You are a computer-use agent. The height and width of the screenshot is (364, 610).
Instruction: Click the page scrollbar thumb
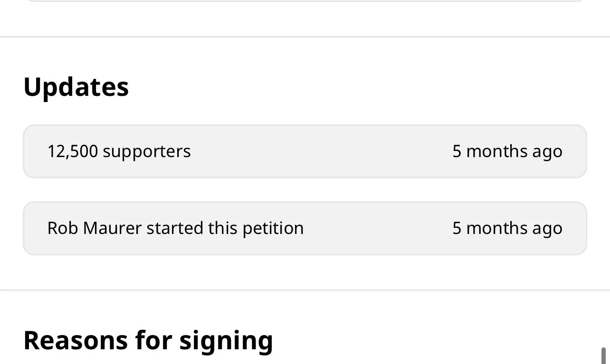tap(603, 355)
